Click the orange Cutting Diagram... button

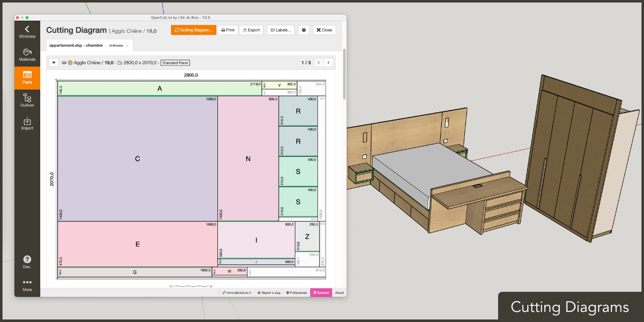coord(194,30)
